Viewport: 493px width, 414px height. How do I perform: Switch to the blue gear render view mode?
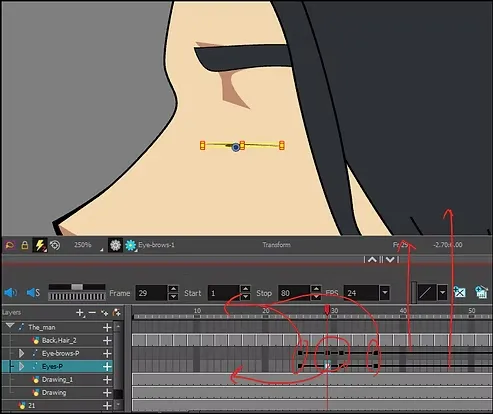(x=131, y=245)
